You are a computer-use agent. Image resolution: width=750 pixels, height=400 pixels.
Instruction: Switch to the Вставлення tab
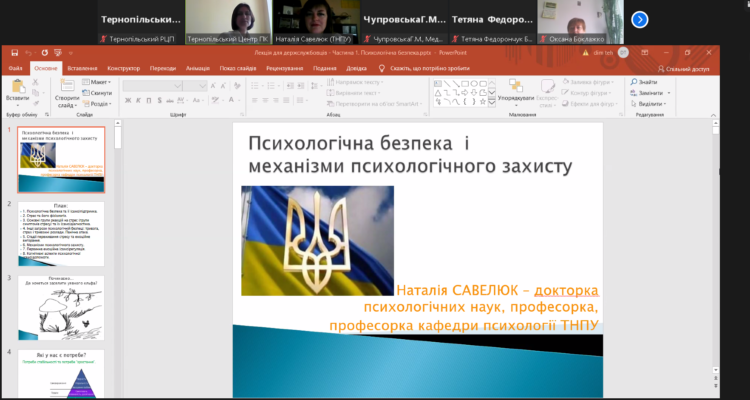(x=82, y=68)
